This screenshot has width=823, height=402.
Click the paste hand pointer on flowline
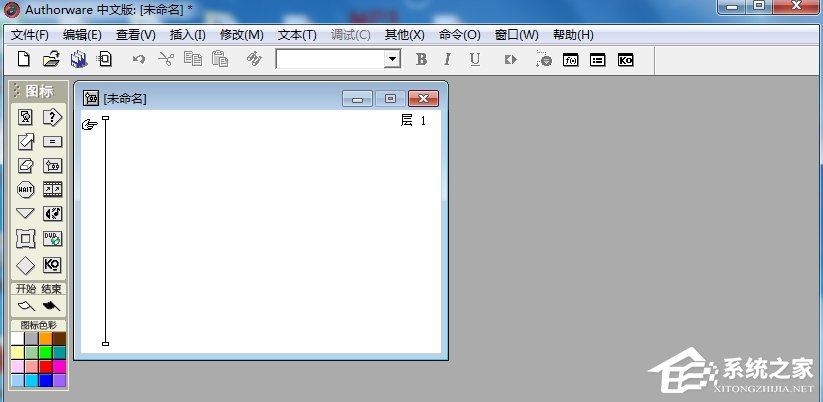[90, 124]
